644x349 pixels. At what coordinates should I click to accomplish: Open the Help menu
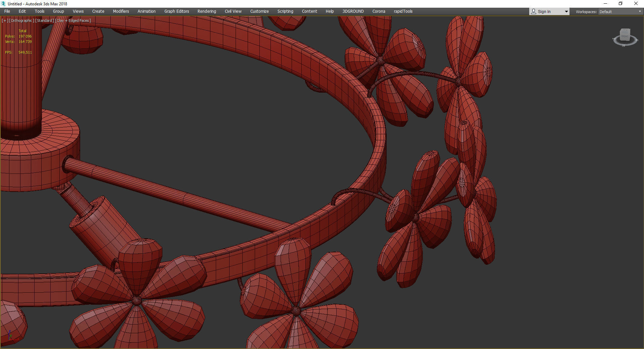coord(330,11)
